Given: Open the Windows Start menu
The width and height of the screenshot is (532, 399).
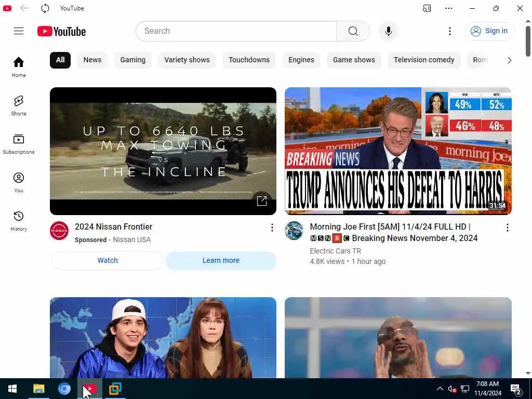Looking at the screenshot, I should (x=12, y=389).
